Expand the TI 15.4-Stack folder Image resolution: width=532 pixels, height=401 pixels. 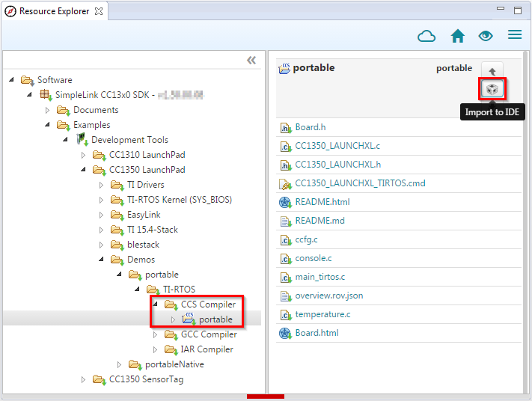pyautogui.click(x=101, y=230)
